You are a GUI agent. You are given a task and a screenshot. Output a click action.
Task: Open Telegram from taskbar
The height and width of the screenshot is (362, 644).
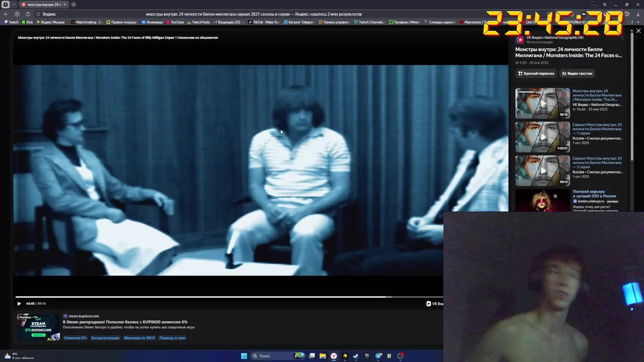[x=378, y=356]
